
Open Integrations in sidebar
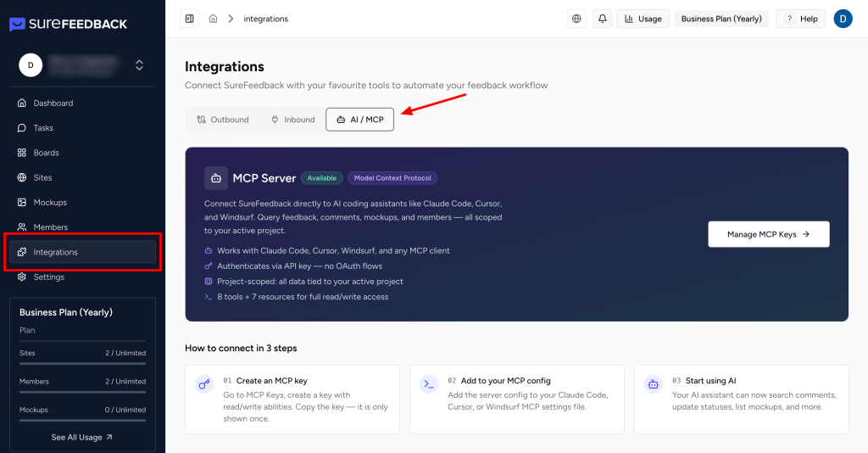coord(82,252)
